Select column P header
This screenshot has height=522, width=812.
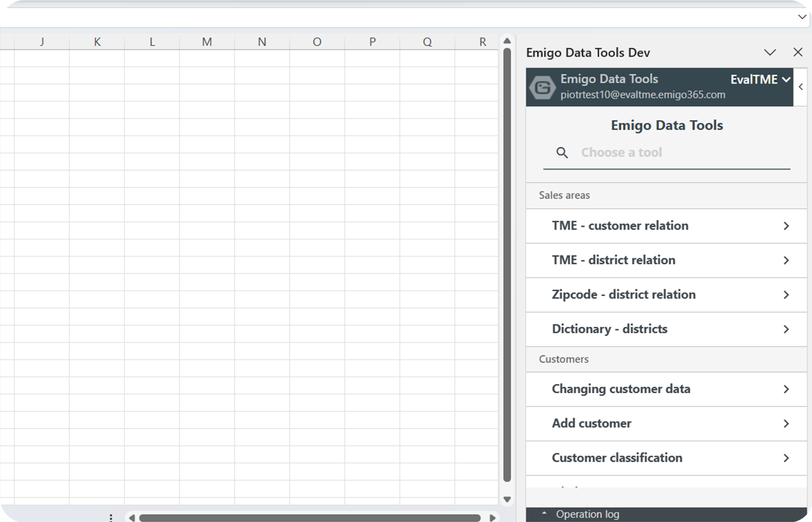coord(372,42)
